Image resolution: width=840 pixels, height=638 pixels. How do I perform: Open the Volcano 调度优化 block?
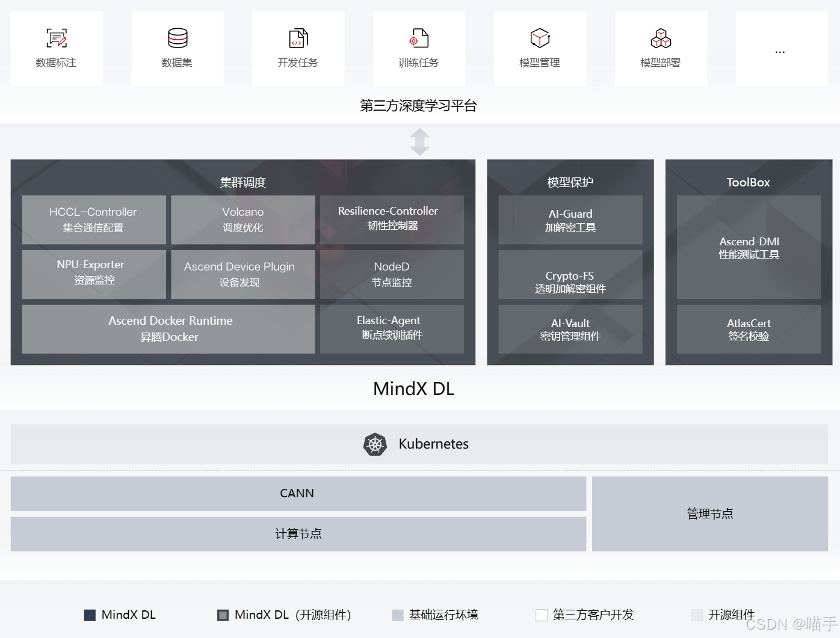click(243, 219)
